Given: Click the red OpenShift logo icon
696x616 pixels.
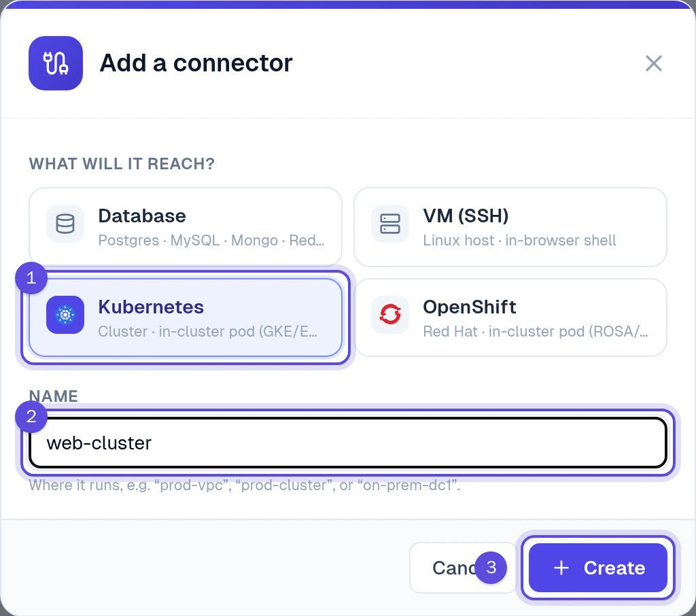Looking at the screenshot, I should tap(390, 315).
